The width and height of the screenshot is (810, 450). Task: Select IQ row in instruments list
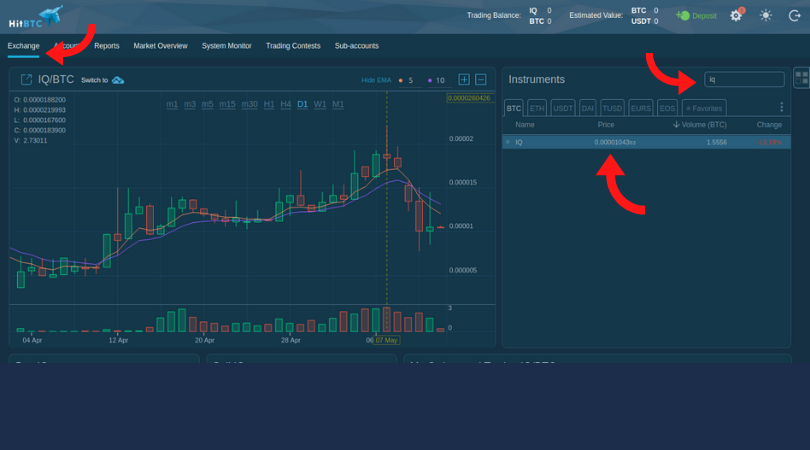646,142
